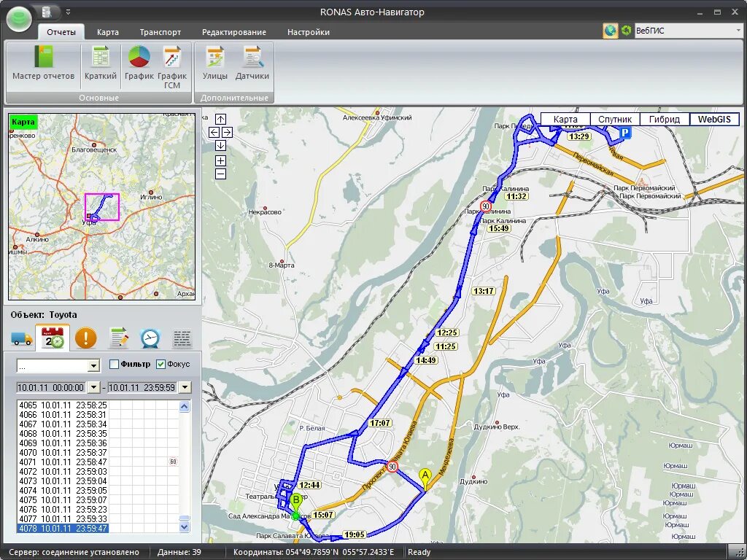Pan the map up with arrow button
The height and width of the screenshot is (560, 747).
pyautogui.click(x=220, y=119)
